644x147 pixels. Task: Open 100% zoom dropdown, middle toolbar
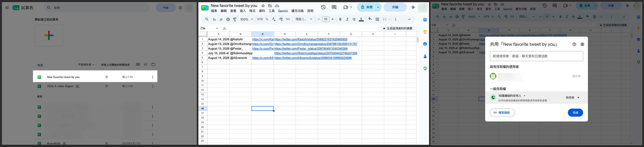point(247,19)
